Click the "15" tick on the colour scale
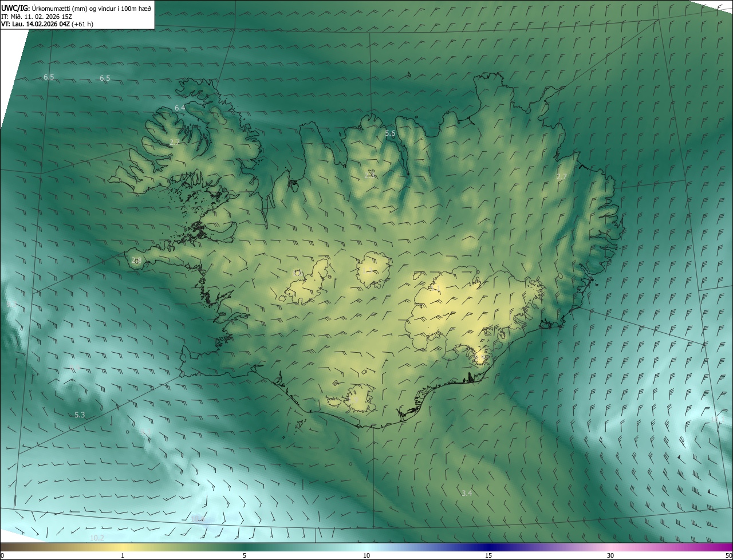 click(488, 555)
